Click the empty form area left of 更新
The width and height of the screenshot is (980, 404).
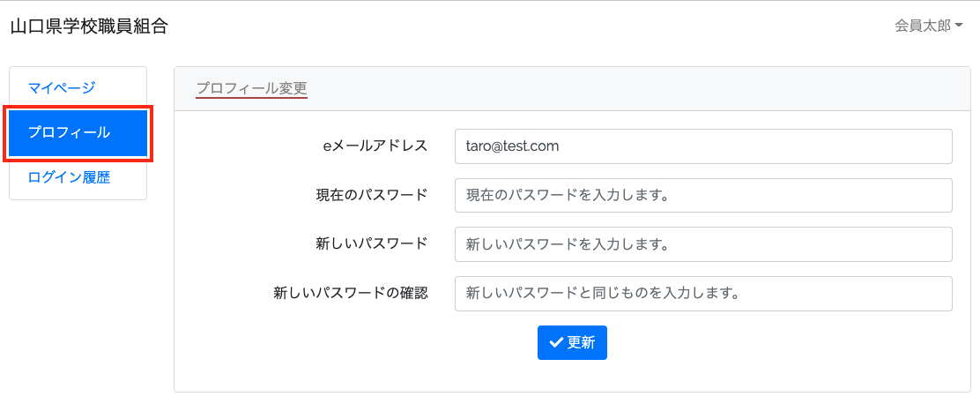353,343
